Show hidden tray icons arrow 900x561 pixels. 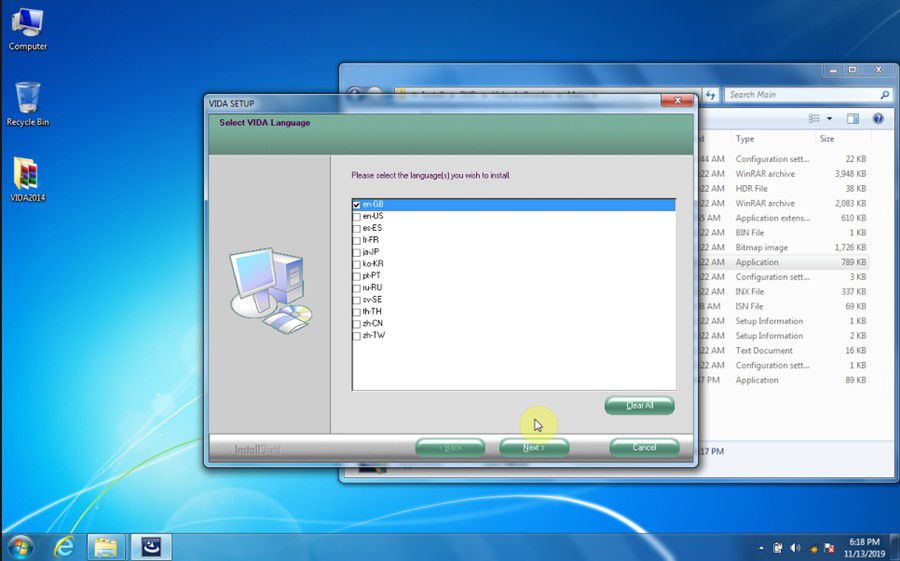760,547
